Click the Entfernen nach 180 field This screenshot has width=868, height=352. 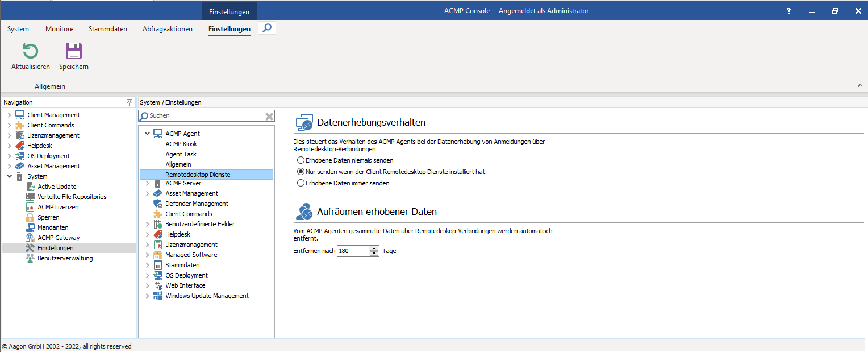coord(353,251)
